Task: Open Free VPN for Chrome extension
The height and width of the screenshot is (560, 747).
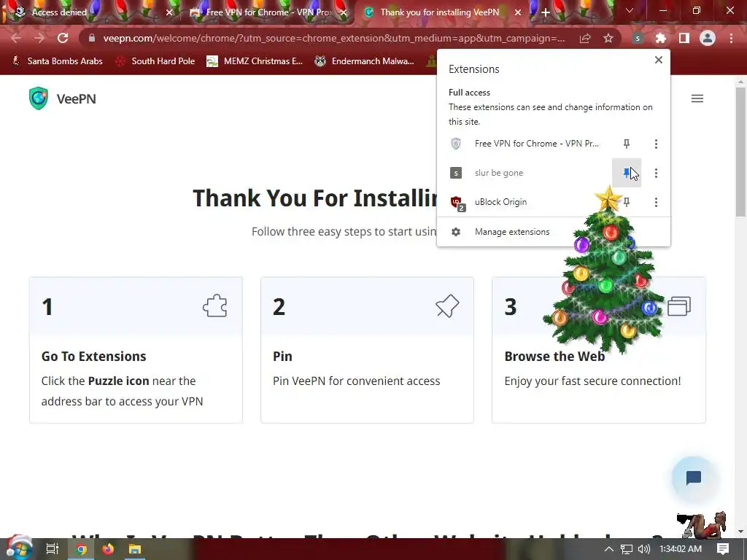Action: coord(525,144)
